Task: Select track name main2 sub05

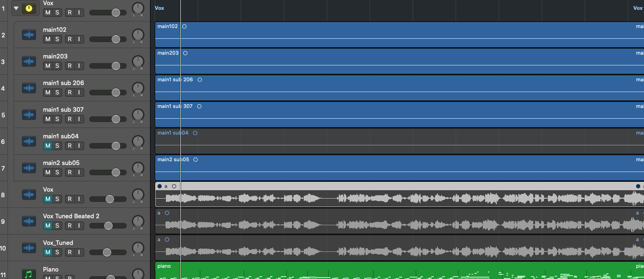Action: pyautogui.click(x=61, y=163)
